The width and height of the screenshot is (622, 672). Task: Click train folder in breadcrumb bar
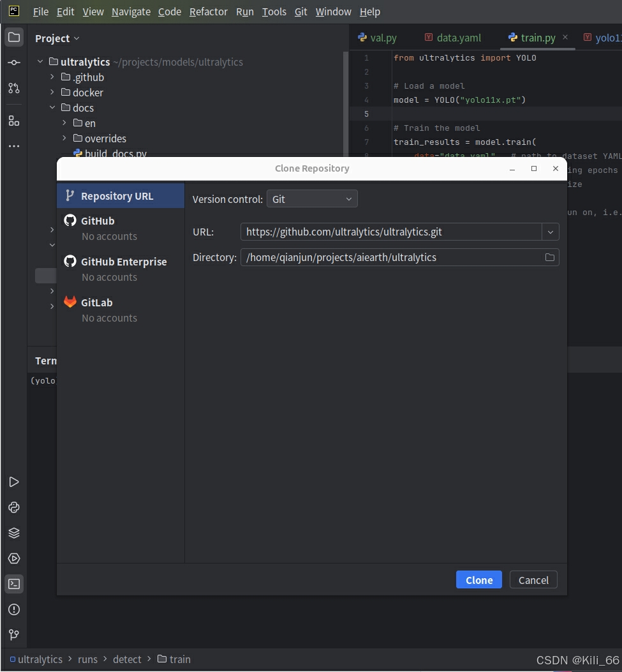coord(174,659)
